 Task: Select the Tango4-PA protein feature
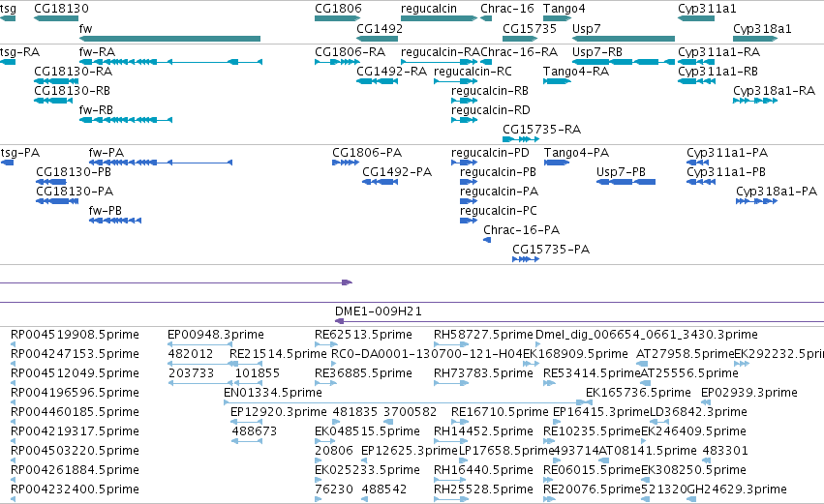click(557, 163)
